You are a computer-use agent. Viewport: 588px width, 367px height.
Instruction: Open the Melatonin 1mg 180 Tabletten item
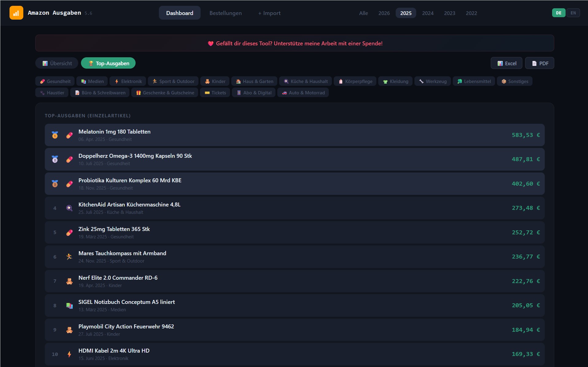(x=294, y=135)
